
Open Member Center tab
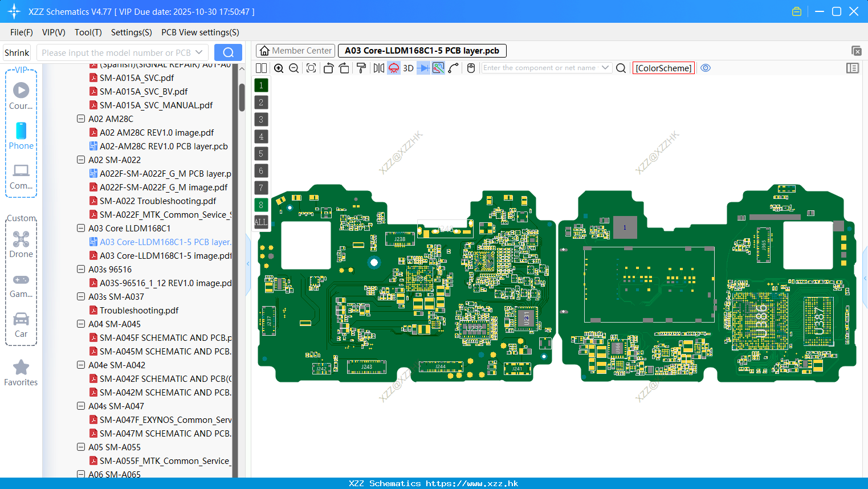coord(295,51)
